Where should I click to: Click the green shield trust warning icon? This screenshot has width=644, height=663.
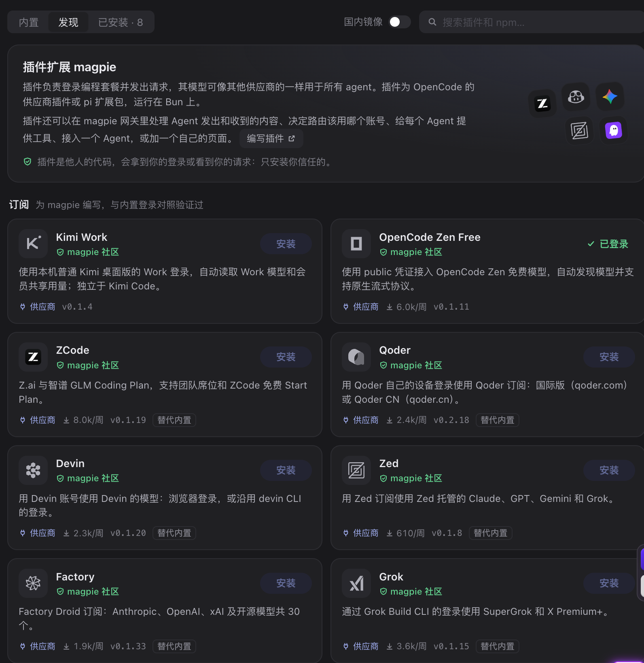tap(28, 162)
